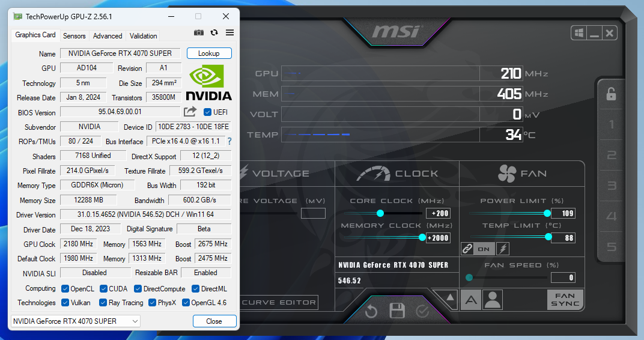Viewport: 644px width, 340px height.
Task: Take a screenshot with GPU-Z camera icon
Action: point(199,32)
